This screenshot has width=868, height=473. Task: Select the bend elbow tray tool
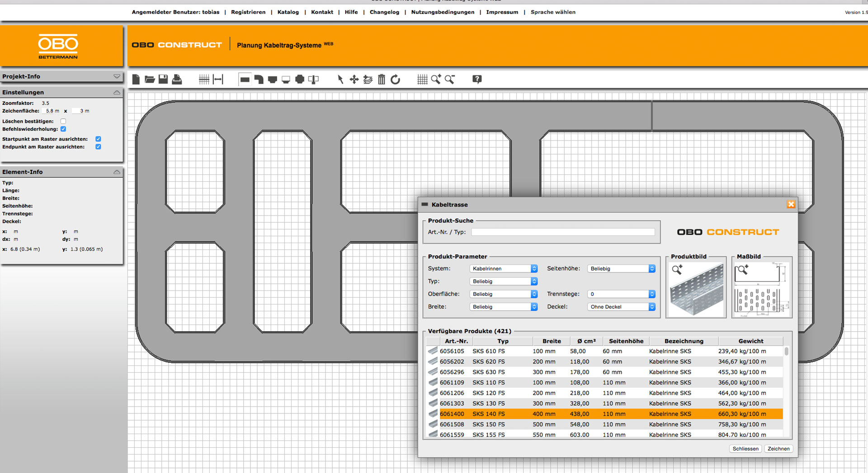pos(259,80)
